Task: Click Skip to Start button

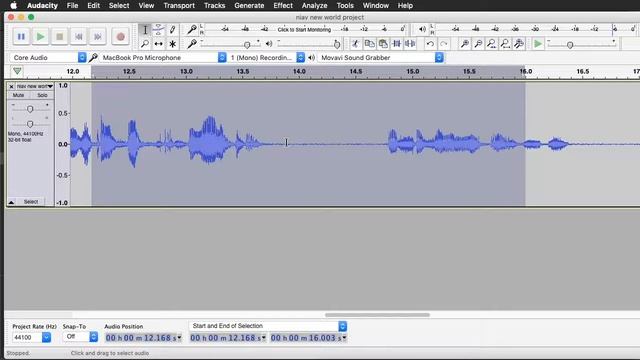Action: click(79, 37)
